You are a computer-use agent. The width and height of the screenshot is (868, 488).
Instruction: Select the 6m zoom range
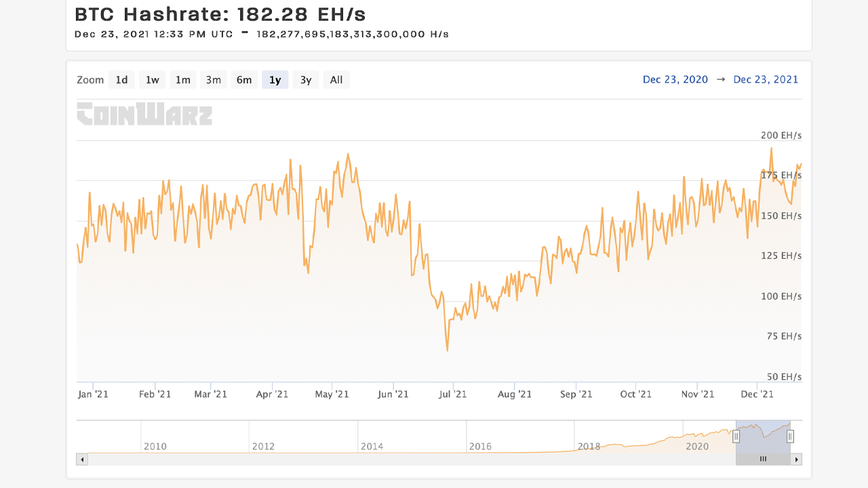[244, 80]
